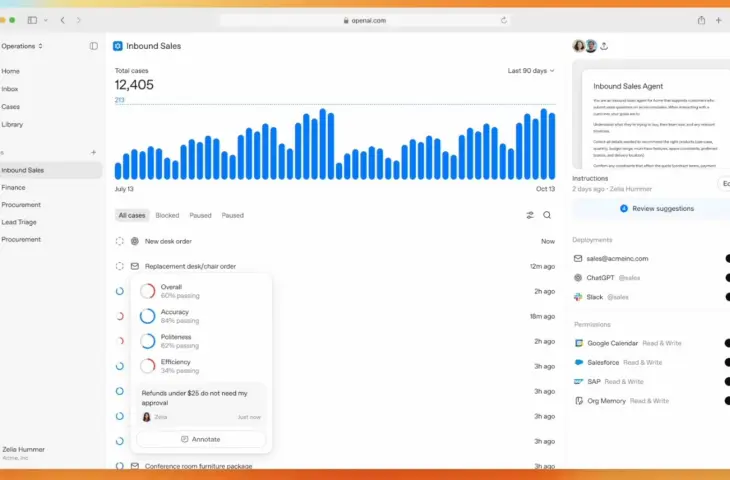
Task: Collapse the left sidebar panel icon
Action: pos(94,46)
